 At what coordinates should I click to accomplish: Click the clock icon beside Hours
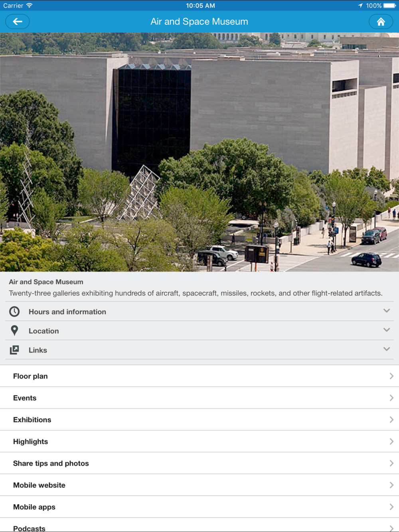coord(14,311)
